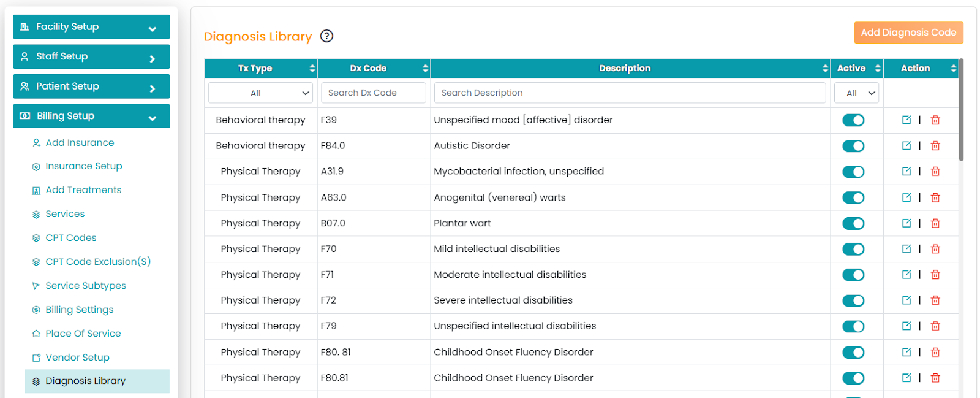The image size is (980, 398).
Task: Click edit icon for F72 code
Action: pyautogui.click(x=907, y=300)
